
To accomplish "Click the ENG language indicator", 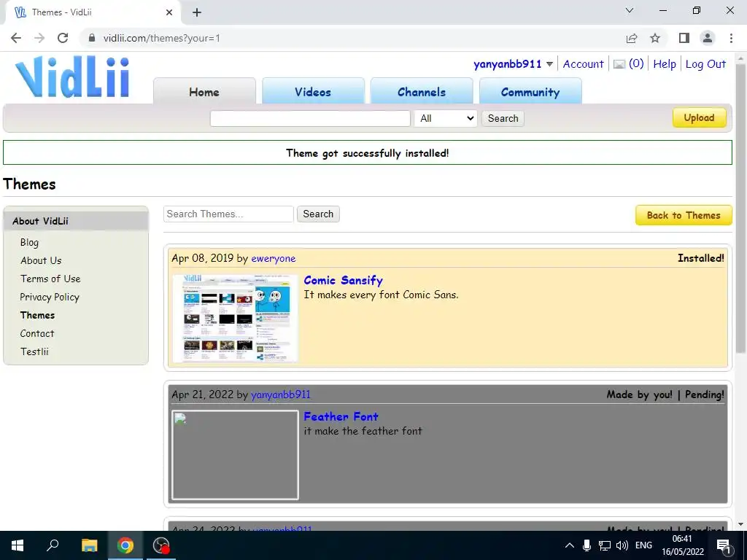I will (643, 545).
